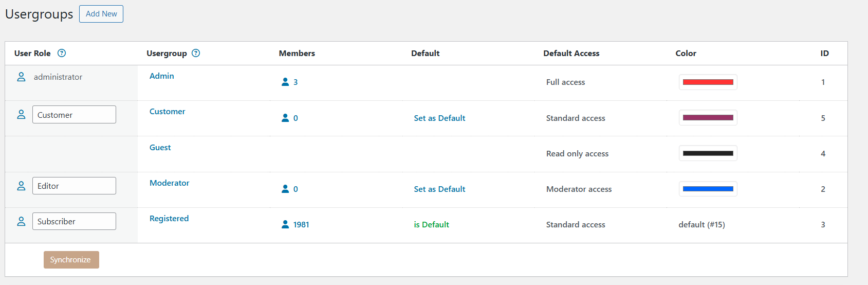This screenshot has height=285, width=868.
Task: Click the user icon next to Customer role field
Action: (x=21, y=115)
